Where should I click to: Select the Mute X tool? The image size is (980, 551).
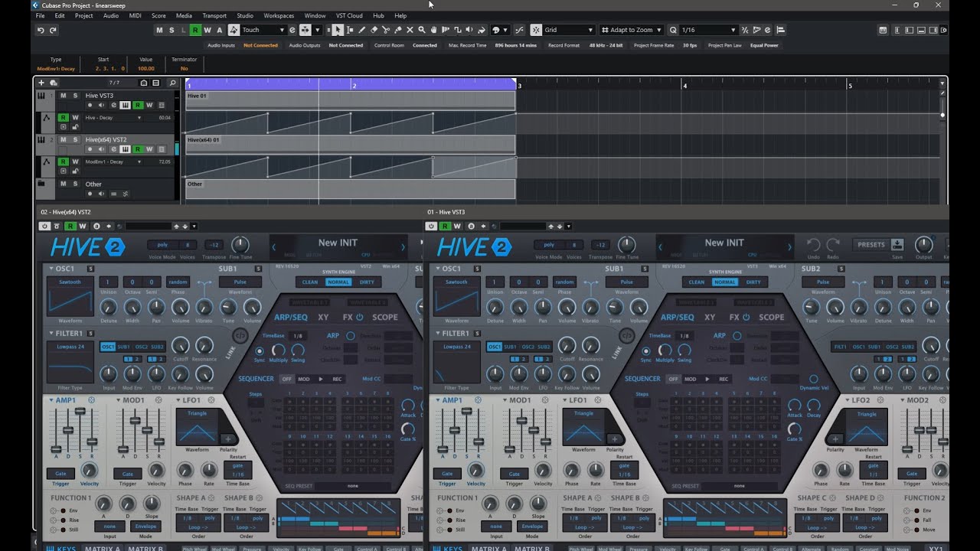click(410, 30)
